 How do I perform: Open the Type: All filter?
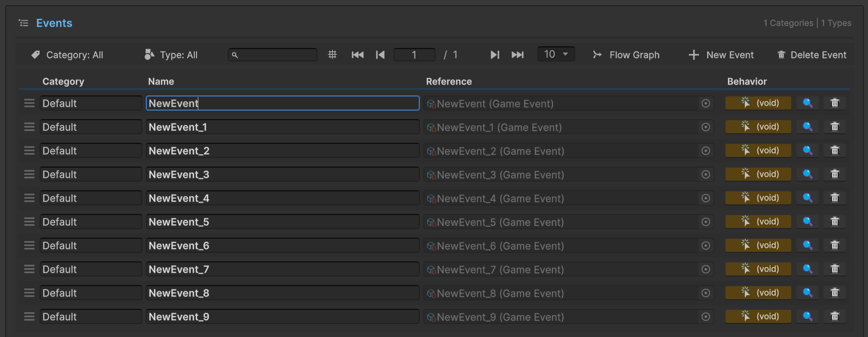click(x=171, y=55)
